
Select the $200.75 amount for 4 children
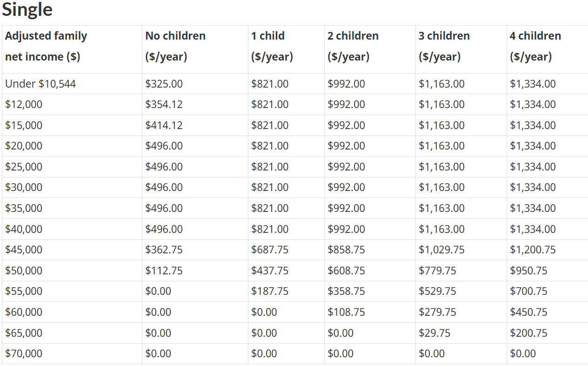click(x=528, y=333)
